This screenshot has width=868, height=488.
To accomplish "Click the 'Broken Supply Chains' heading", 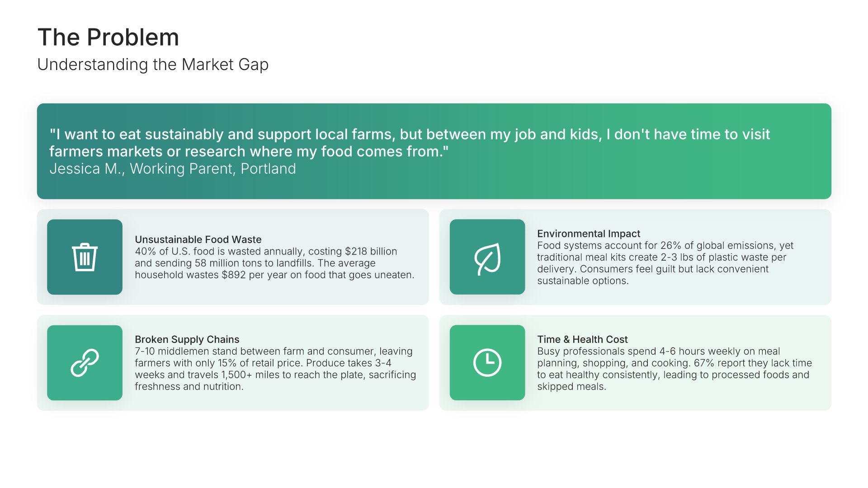I will (187, 339).
